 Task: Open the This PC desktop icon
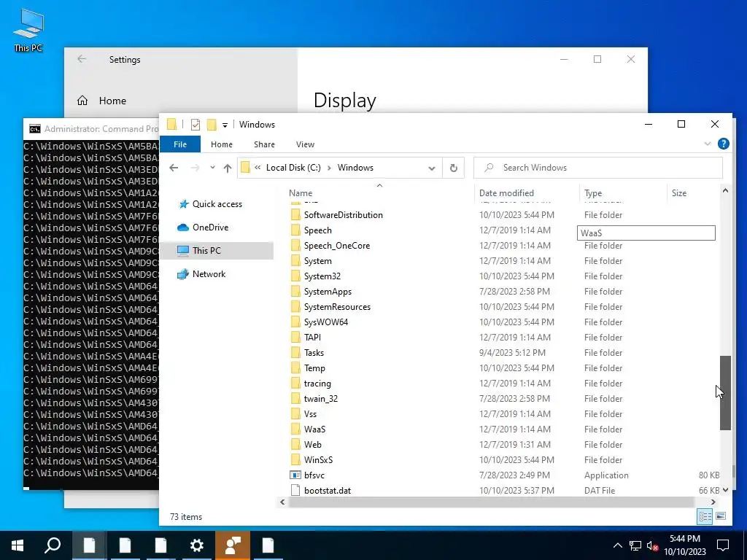pyautogui.click(x=28, y=29)
